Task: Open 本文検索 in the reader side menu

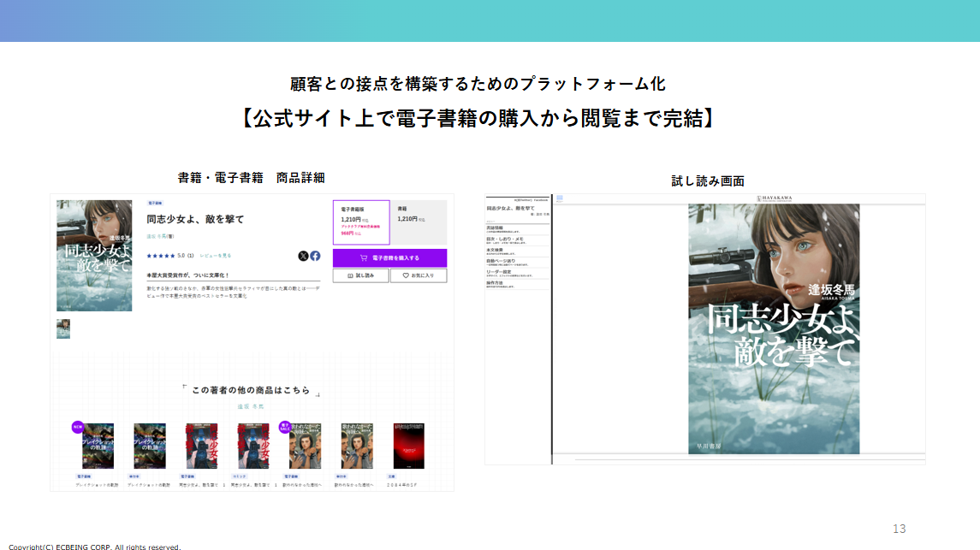Action: (x=518, y=251)
